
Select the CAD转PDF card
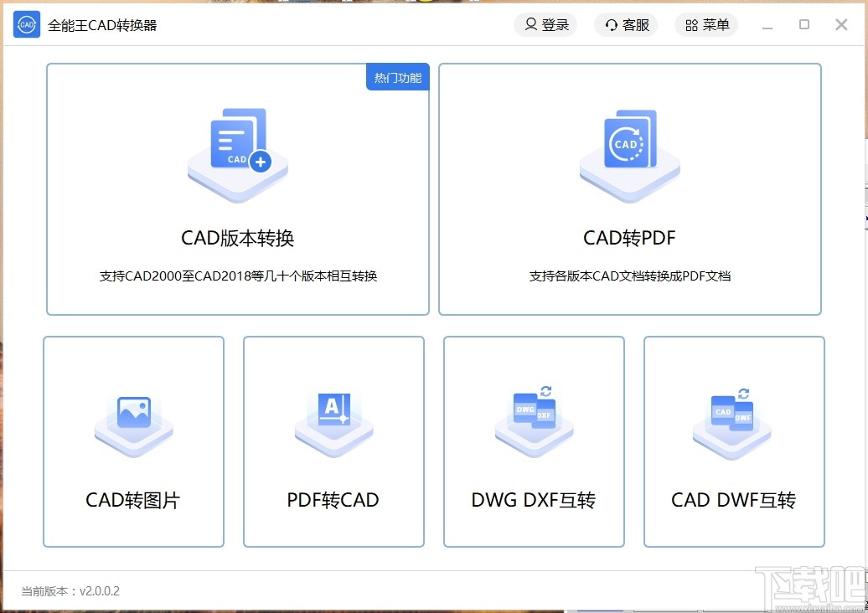(x=629, y=189)
